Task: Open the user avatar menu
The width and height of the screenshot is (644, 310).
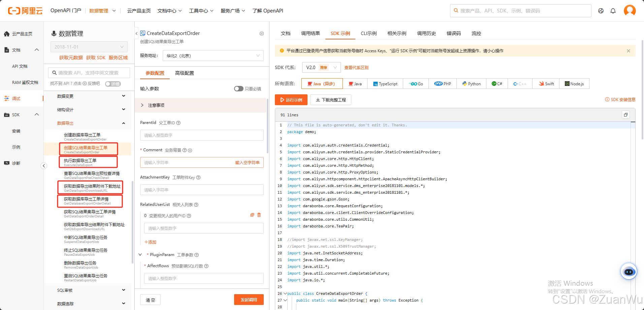Action: pyautogui.click(x=630, y=10)
